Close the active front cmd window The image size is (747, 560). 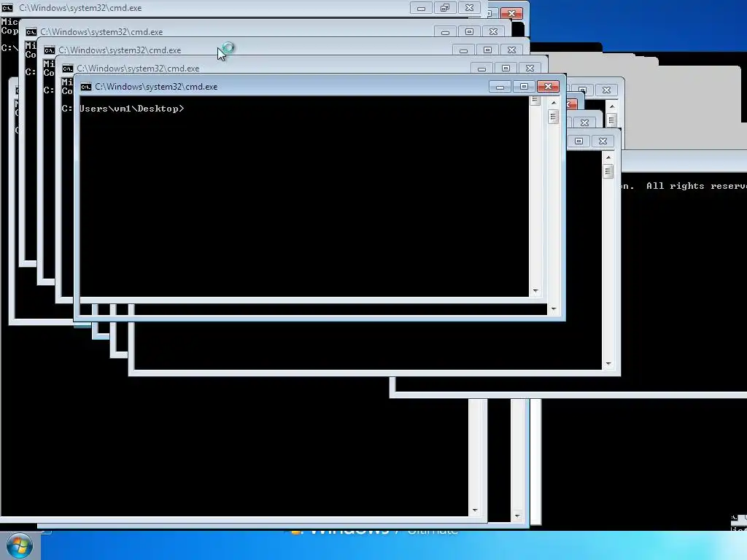[548, 86]
